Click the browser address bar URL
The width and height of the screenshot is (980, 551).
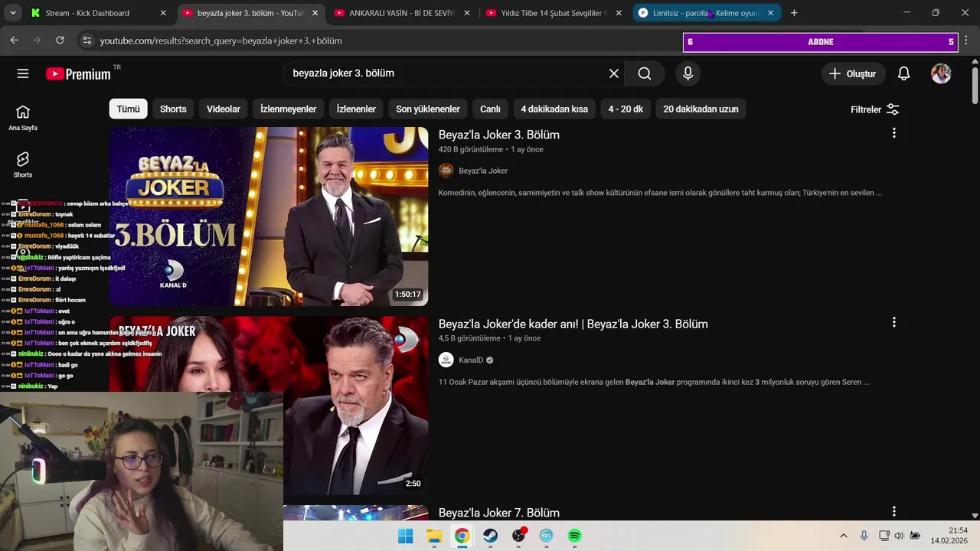[x=220, y=41]
